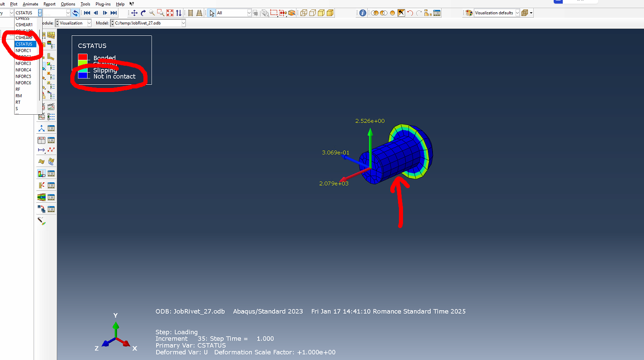The image size is (644, 360).
Task: Click the Query information icon
Action: coord(363,13)
